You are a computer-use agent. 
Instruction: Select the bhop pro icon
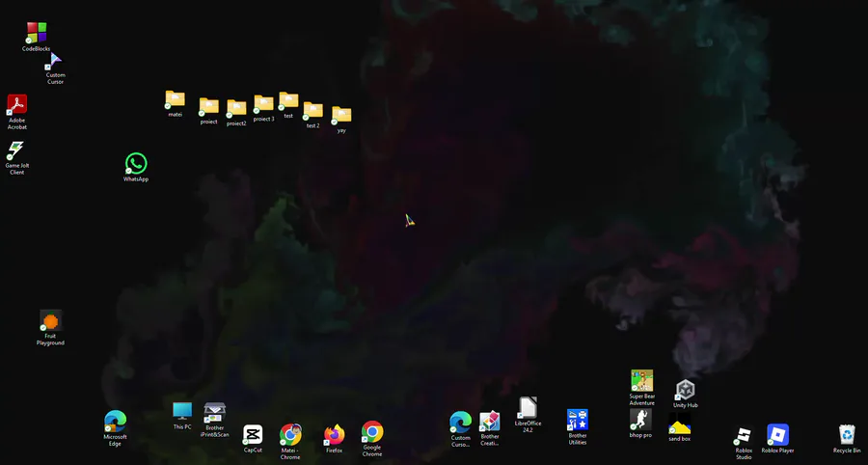(640, 421)
